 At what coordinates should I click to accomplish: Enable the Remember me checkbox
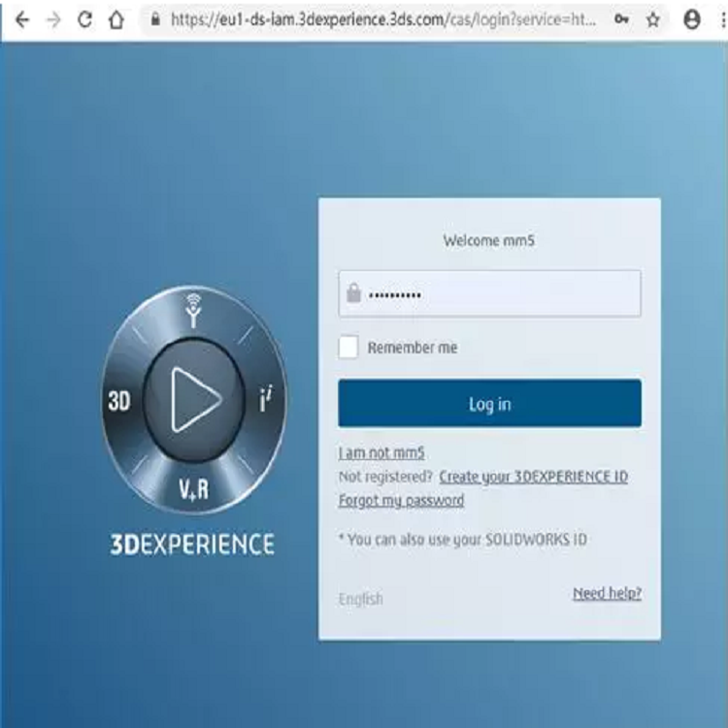[x=348, y=347]
